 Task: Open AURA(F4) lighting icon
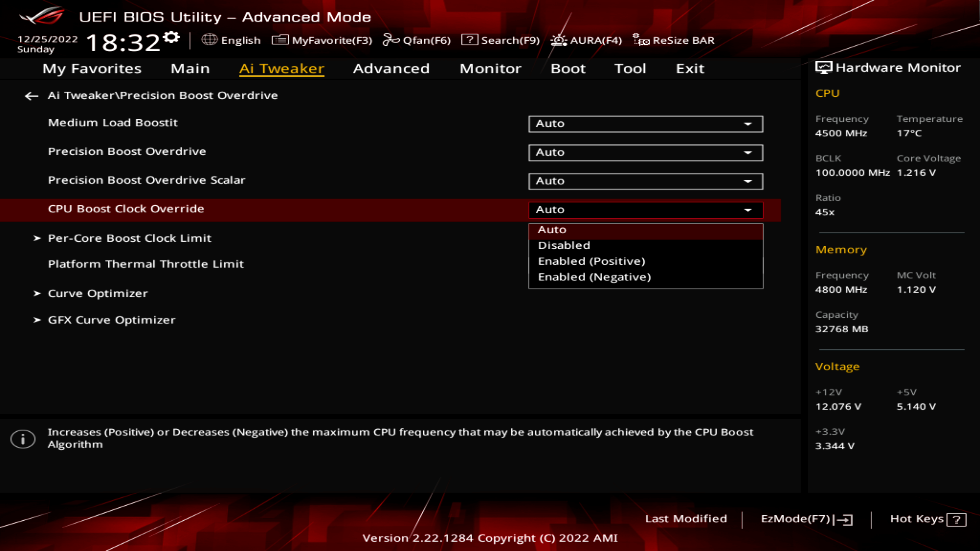click(558, 40)
